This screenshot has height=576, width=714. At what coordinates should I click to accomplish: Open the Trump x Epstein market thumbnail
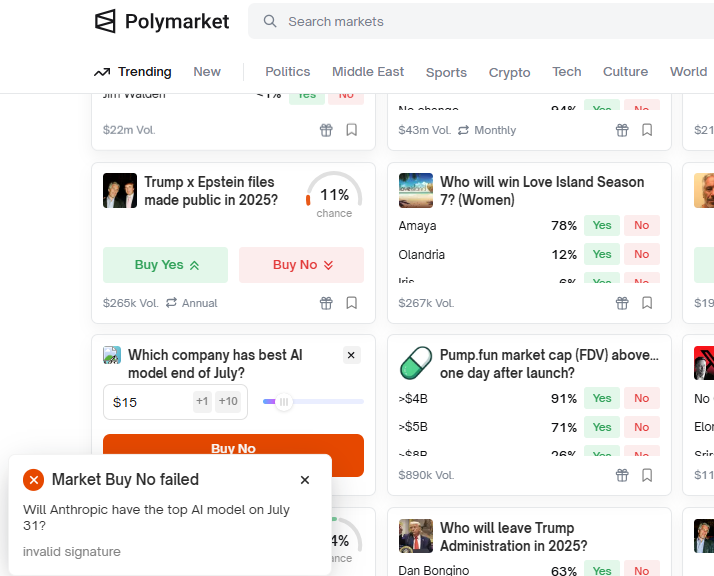pos(120,190)
